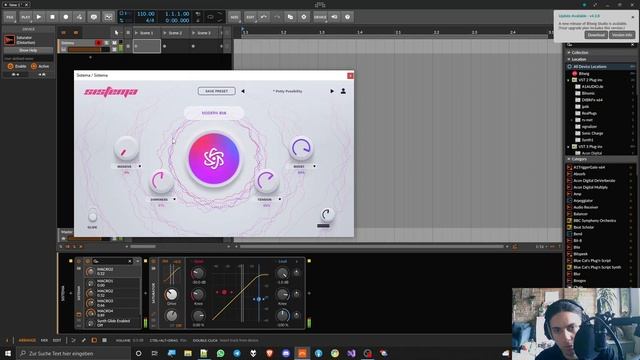Launch Scene 3
Screen dimensions: 640x360
(193, 33)
